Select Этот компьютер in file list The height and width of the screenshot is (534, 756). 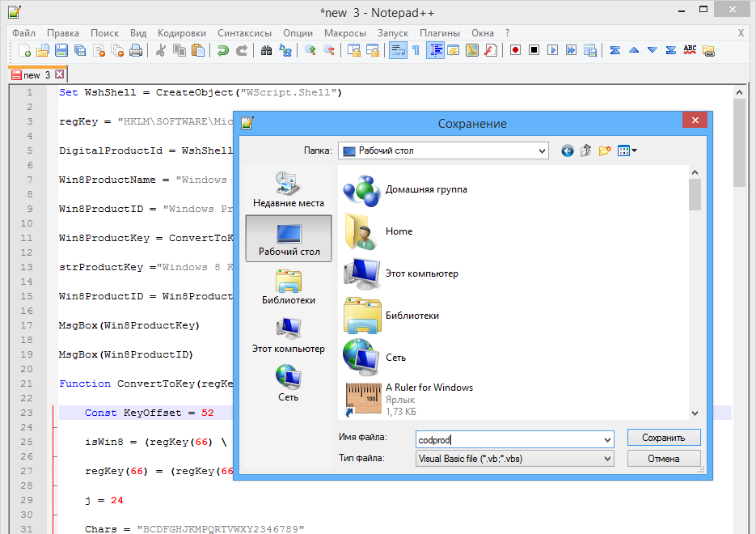401,273
